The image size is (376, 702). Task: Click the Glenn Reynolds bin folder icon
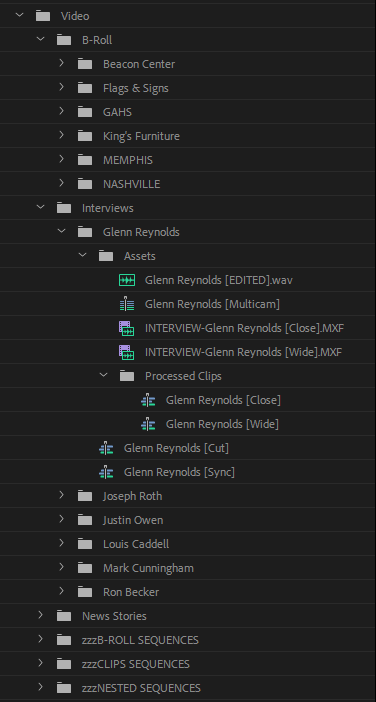click(85, 232)
